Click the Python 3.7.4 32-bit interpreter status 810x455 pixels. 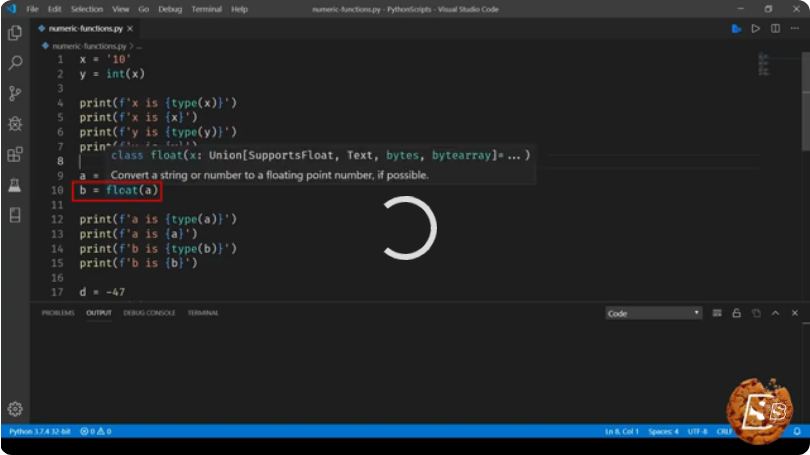(x=40, y=431)
